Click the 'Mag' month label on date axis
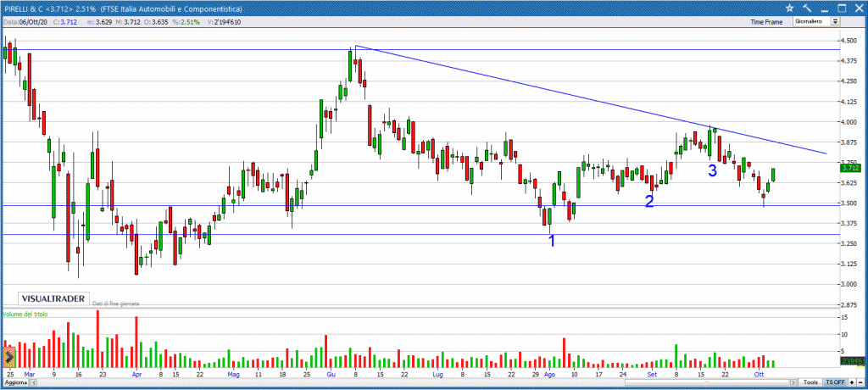The height and width of the screenshot is (390, 868). coord(234,375)
